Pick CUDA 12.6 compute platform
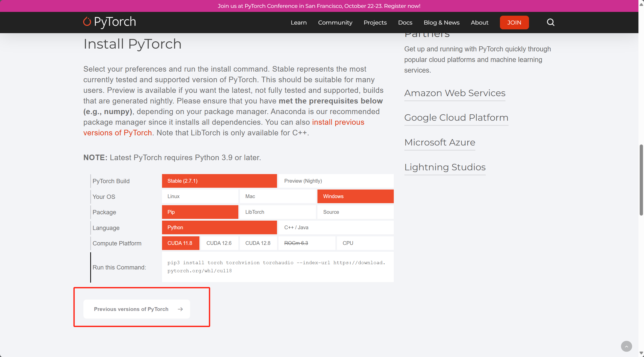 219,243
